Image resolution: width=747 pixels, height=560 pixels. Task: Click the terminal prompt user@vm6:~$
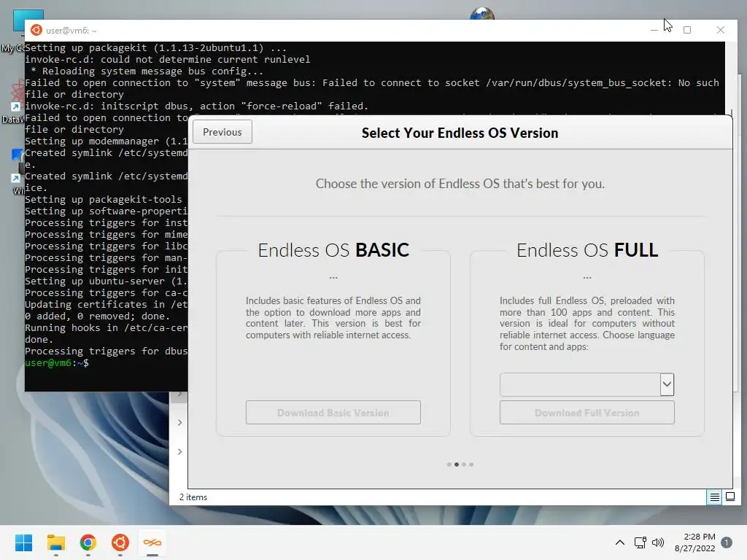[x=57, y=363]
